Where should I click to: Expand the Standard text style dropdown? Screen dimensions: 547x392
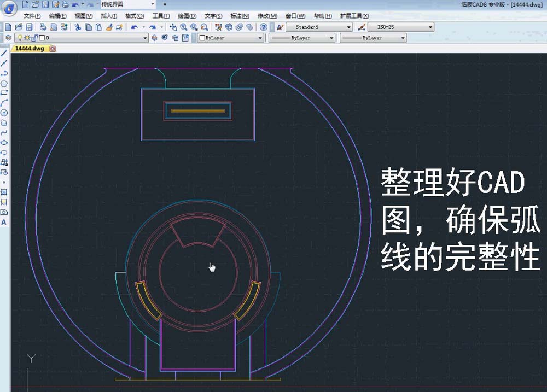pyautogui.click(x=348, y=26)
